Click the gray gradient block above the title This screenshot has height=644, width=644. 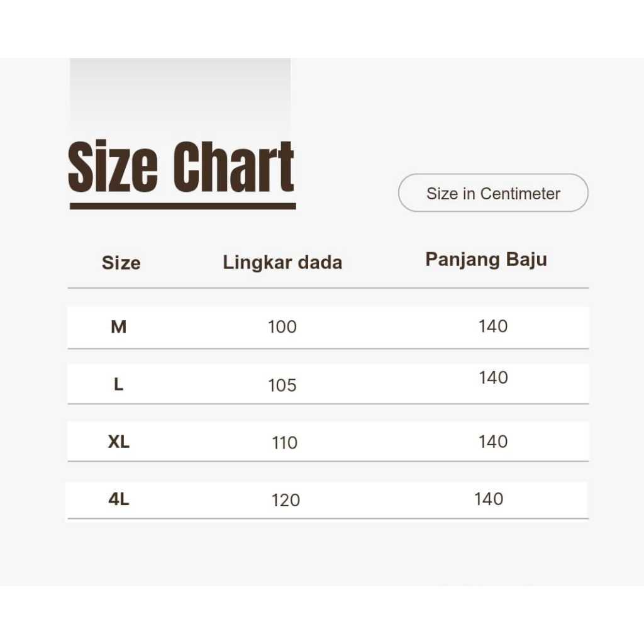coord(180,94)
